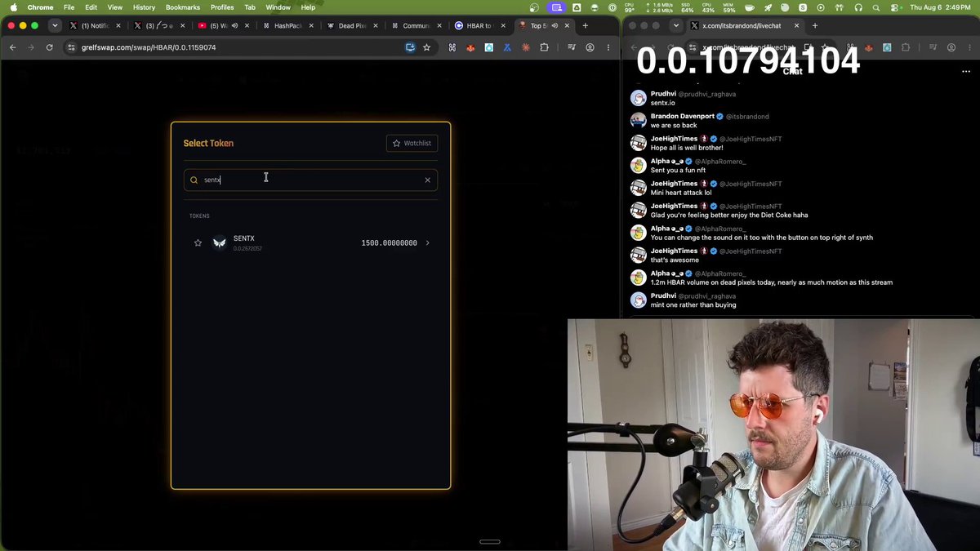Click the headphones icon in menu bar

coord(857,7)
